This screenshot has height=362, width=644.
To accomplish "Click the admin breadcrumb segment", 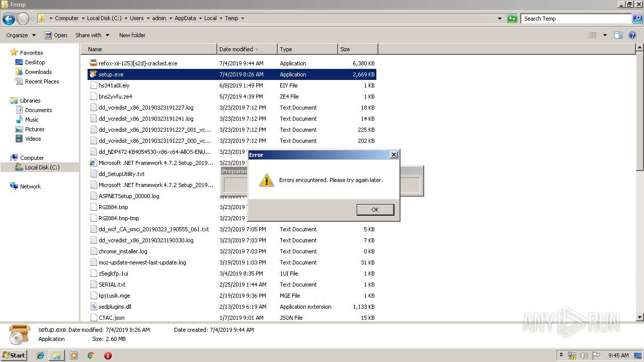I will pyautogui.click(x=159, y=18).
